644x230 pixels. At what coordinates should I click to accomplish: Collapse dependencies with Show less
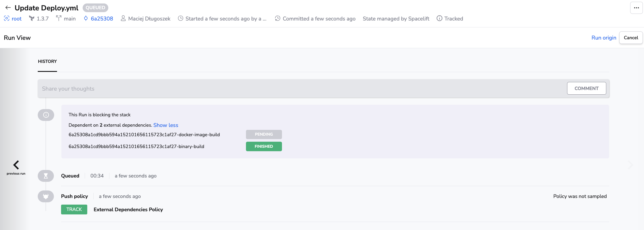coord(166,125)
